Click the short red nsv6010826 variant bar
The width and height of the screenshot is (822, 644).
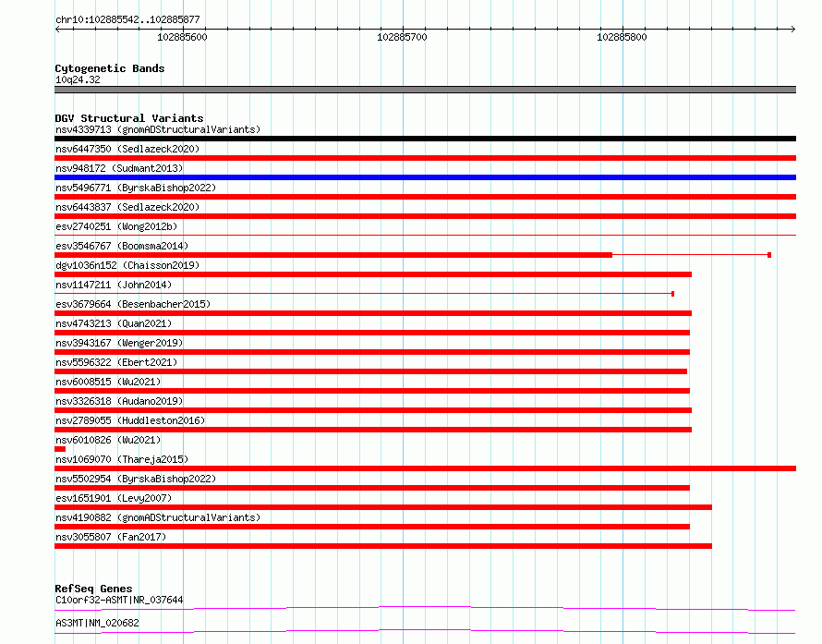(x=60, y=449)
